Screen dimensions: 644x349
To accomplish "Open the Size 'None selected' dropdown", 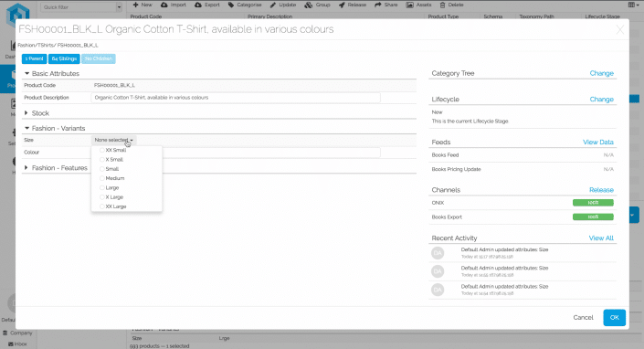I will pyautogui.click(x=114, y=140).
